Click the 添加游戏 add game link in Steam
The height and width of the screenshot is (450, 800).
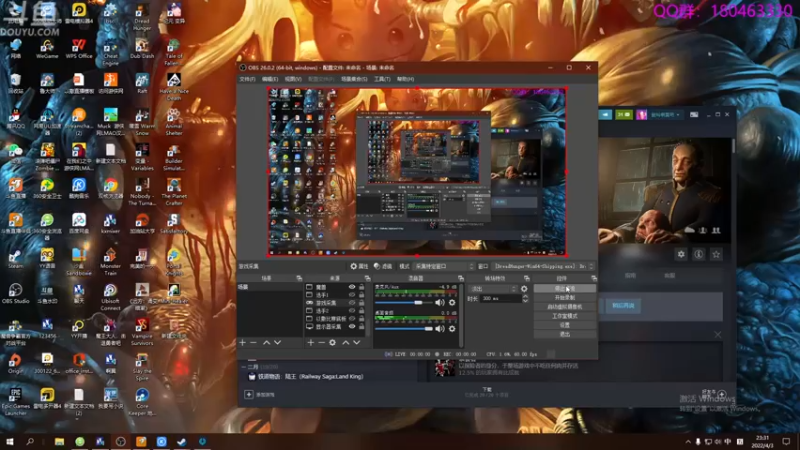[260, 394]
